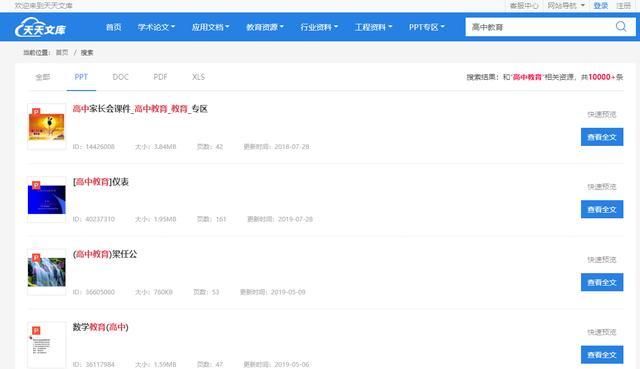Click the ID 14426008 text
The width and height of the screenshot is (640, 369).
click(x=93, y=147)
